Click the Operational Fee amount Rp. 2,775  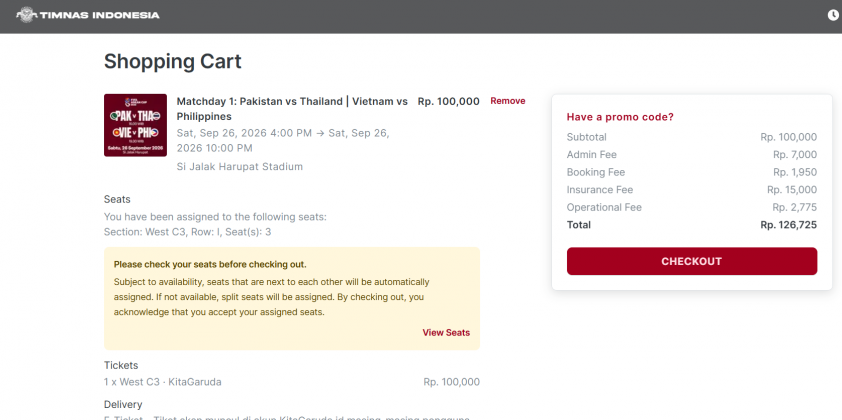pos(794,207)
